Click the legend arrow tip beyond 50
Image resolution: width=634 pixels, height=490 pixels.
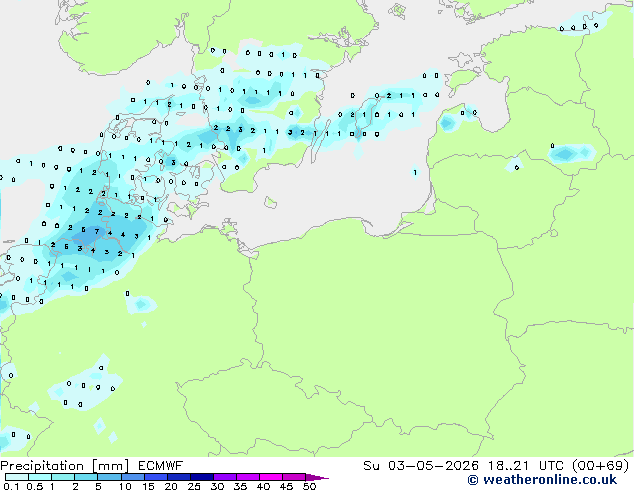click(x=317, y=477)
